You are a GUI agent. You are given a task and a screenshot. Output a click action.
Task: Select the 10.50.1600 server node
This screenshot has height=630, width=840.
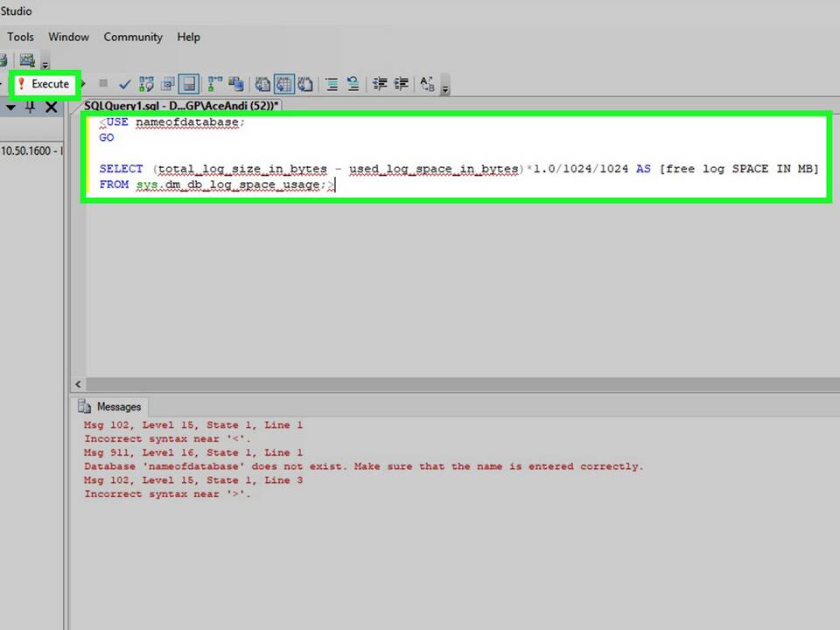[x=31, y=150]
